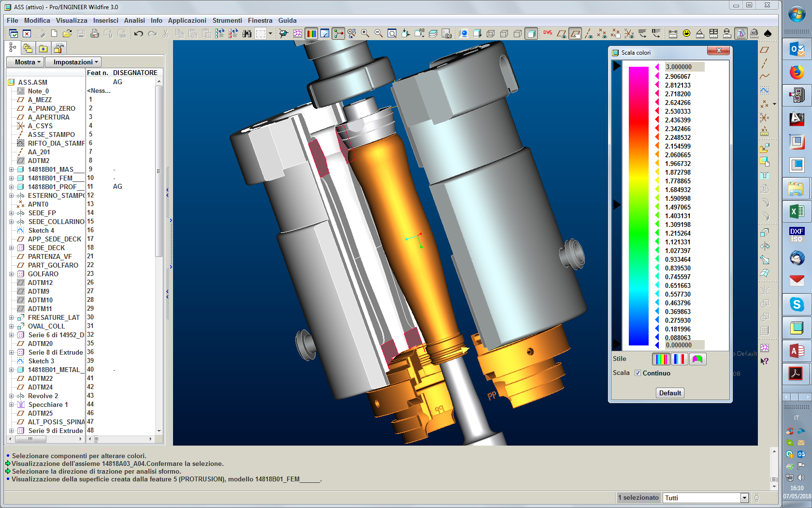Click the open folder icon in toolbar
The width and height of the screenshot is (812, 508).
pos(67,33)
